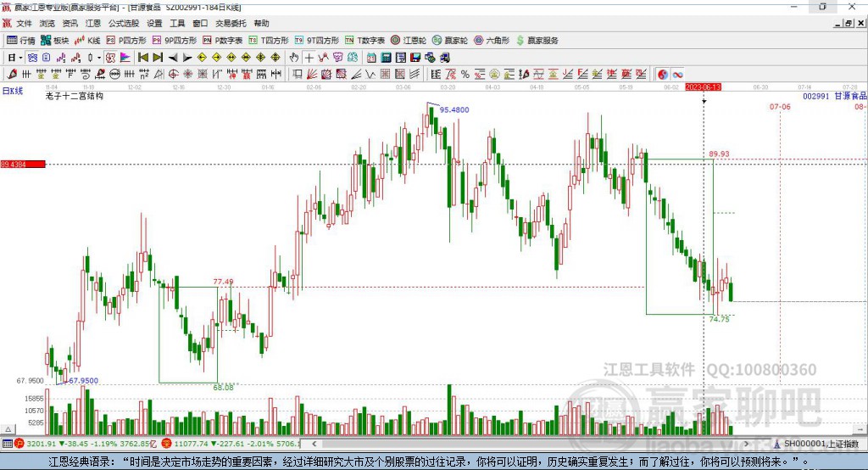Open the 文件 menu
The image size is (868, 470).
pos(24,23)
